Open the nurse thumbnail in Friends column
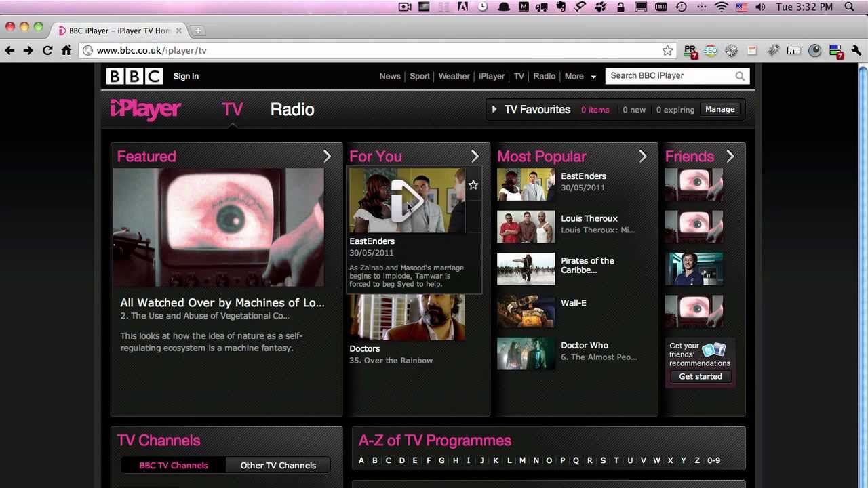 pos(694,268)
